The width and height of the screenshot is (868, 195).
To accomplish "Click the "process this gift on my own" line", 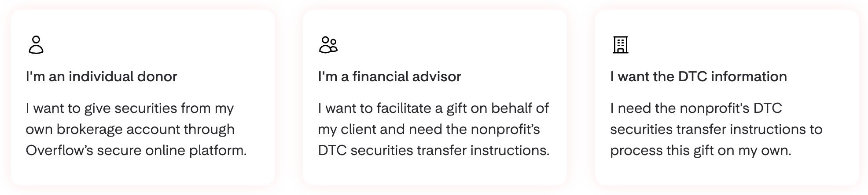I will 700,151.
